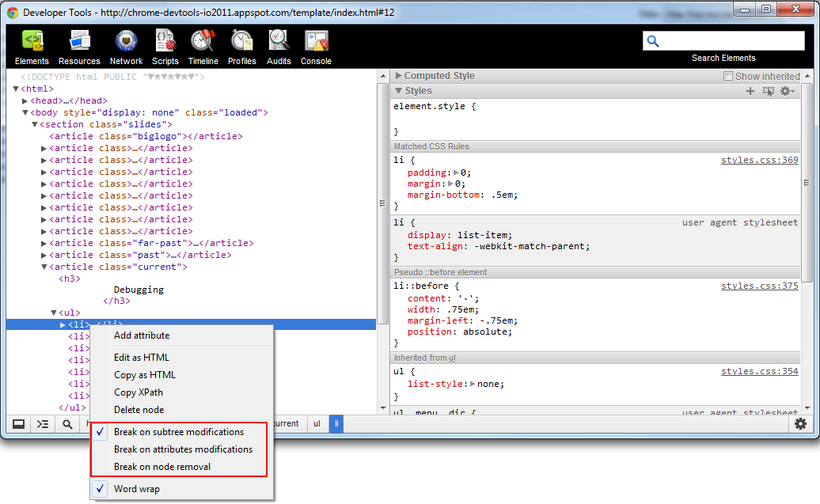Viewport: 820px width, 504px height.
Task: Open the Styles gear options dropdown
Action: (x=787, y=91)
